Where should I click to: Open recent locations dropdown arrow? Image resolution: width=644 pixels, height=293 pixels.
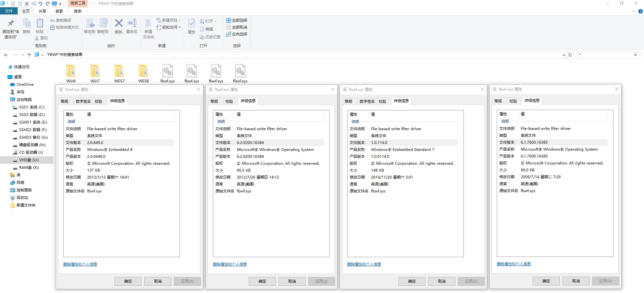click(x=23, y=55)
